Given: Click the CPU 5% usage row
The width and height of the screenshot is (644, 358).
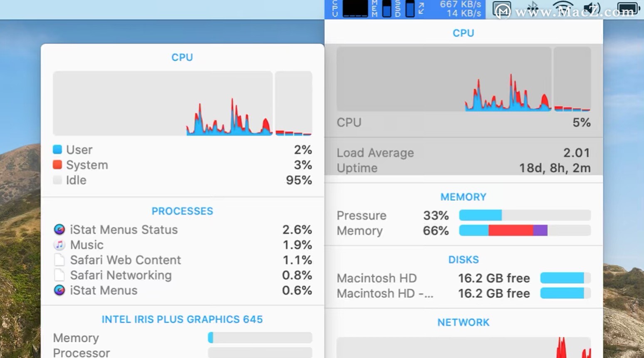Looking at the screenshot, I should click(x=463, y=122).
